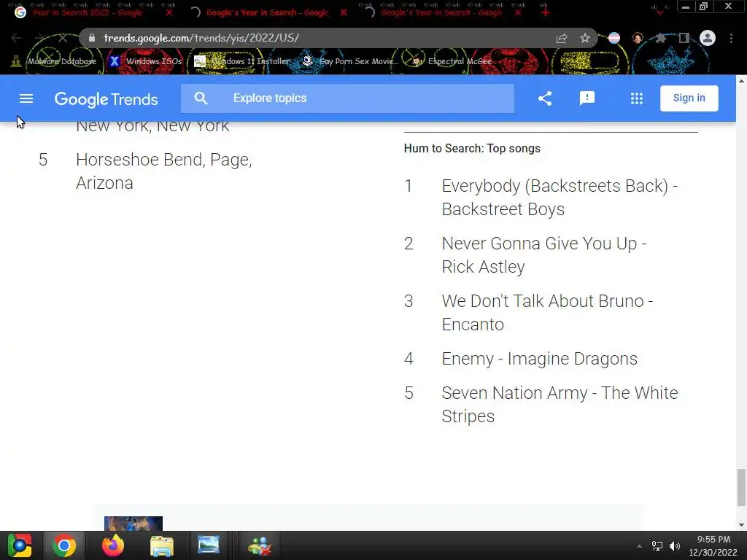Launch Firefox from the taskbar

click(x=113, y=545)
